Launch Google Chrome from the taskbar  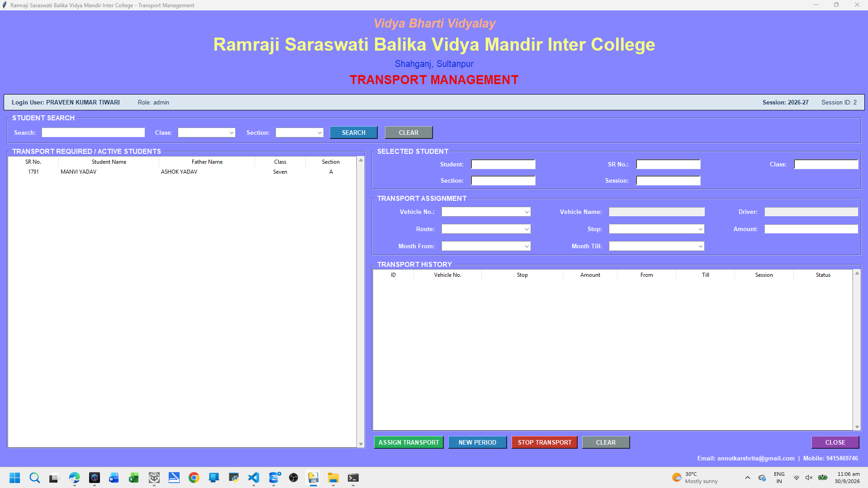tap(194, 478)
